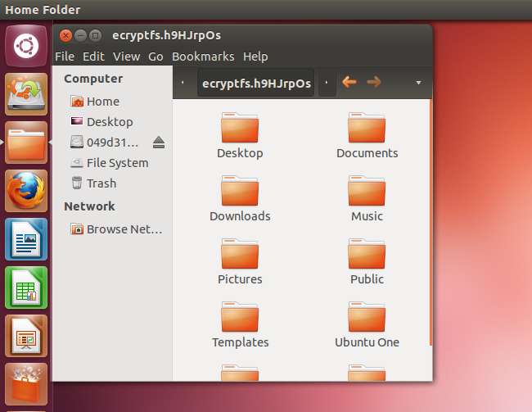Click the Network section heading in sidebar

89,206
